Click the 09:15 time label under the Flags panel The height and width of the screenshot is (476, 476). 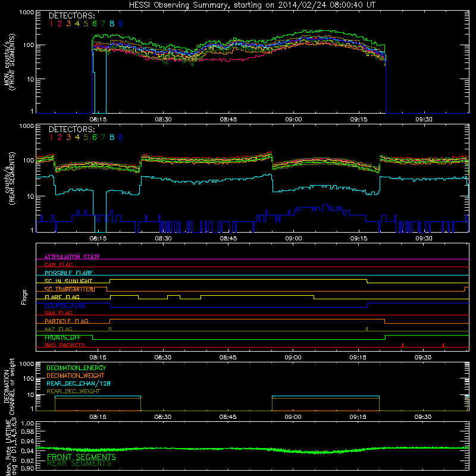358,358
